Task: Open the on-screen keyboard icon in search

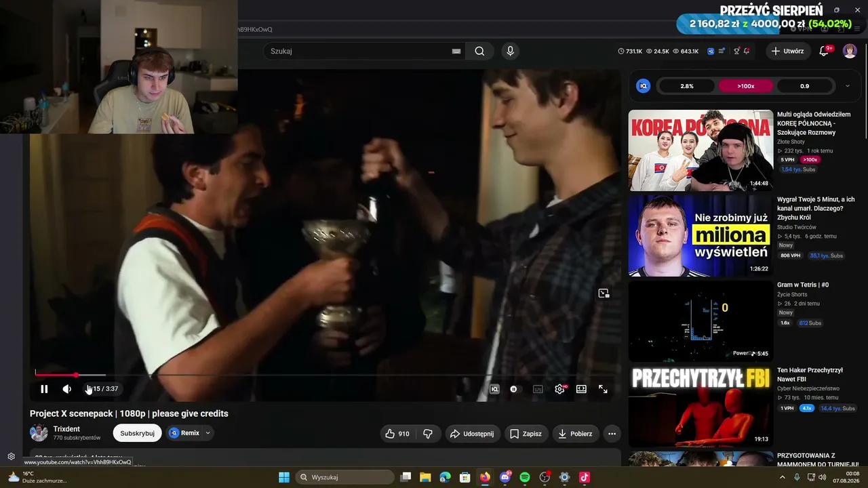Action: tap(456, 51)
